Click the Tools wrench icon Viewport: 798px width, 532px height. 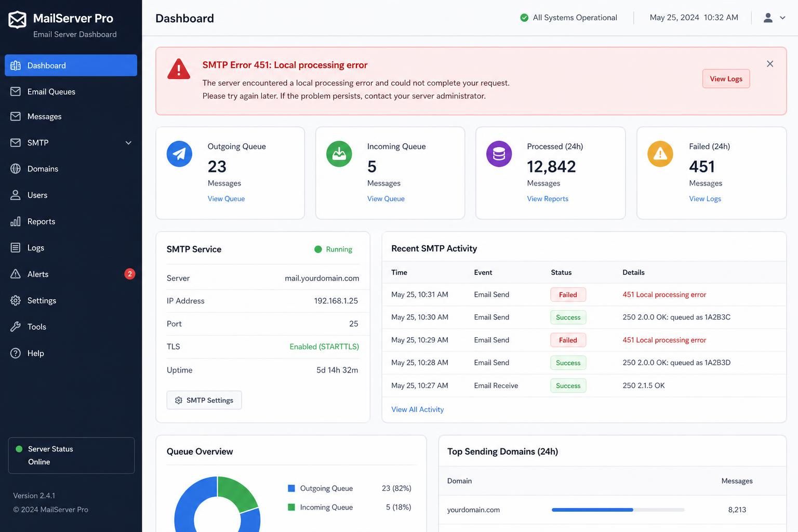tap(16, 327)
